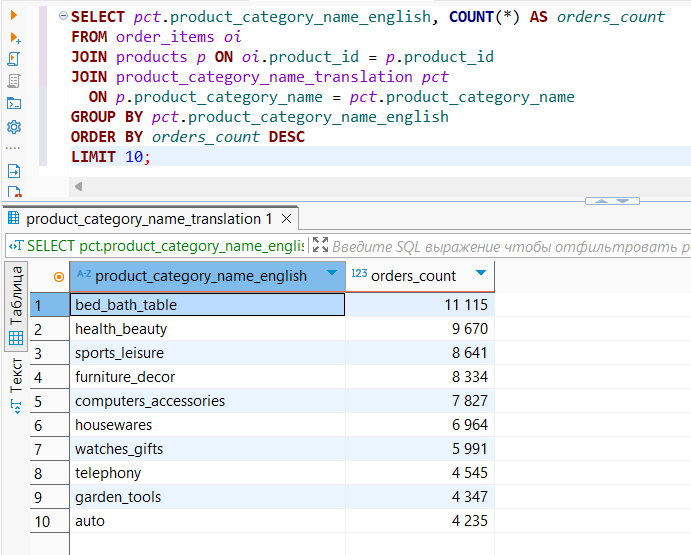
Task: Click the record mode circle icon
Action: [x=58, y=276]
